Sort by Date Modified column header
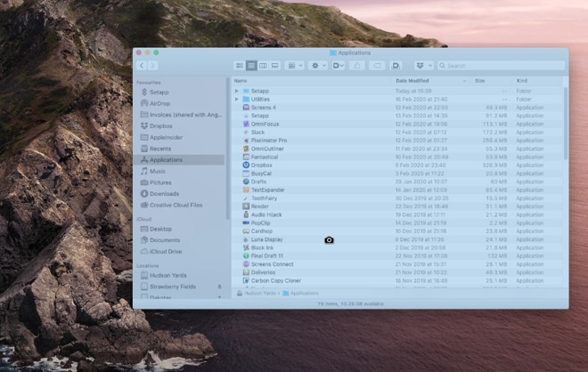This screenshot has height=372, width=588. point(412,81)
